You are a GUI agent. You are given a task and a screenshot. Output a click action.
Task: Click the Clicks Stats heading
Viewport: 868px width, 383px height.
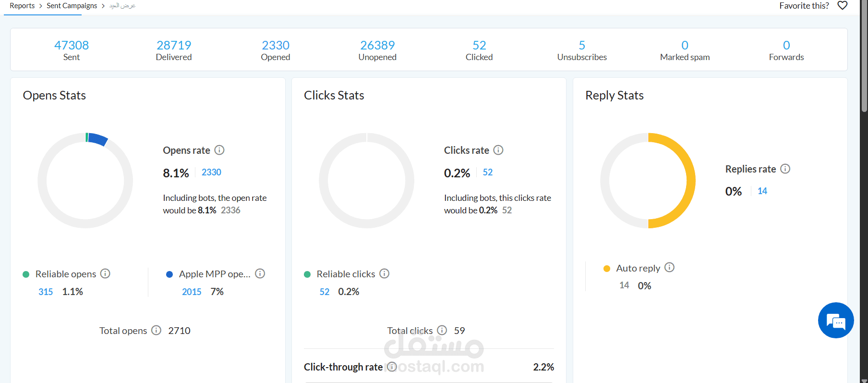334,95
